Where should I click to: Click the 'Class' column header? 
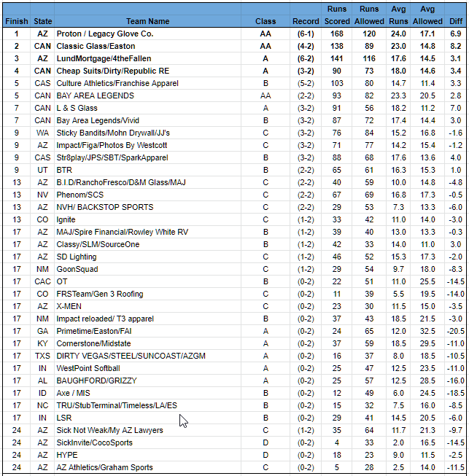pos(265,21)
